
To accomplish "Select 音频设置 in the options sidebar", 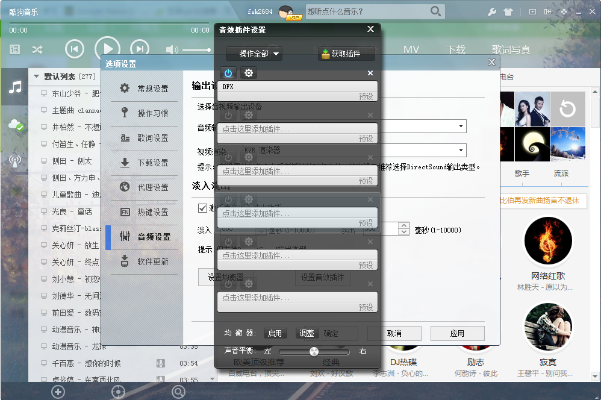I will (x=145, y=237).
